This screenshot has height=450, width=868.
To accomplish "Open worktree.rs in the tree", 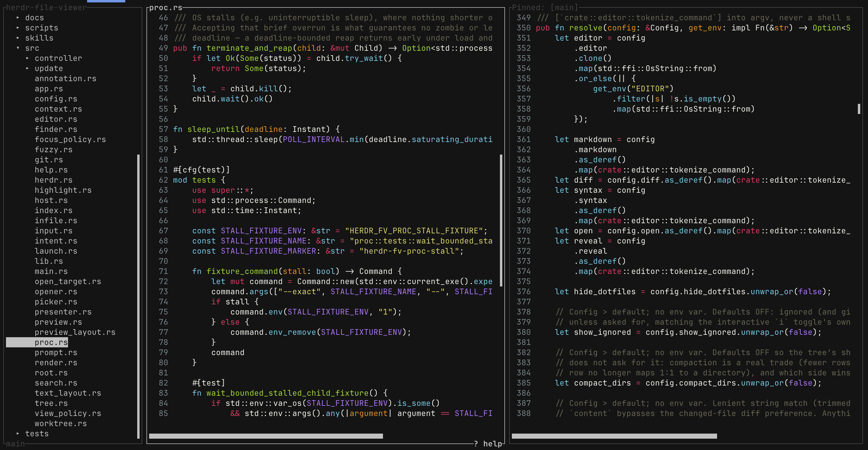I will (61, 423).
